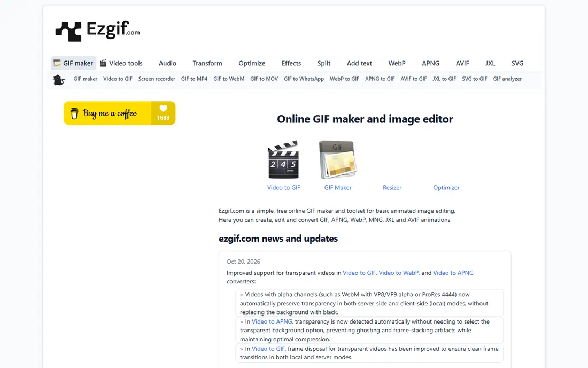Switch to the Transform tab
This screenshot has height=368, width=588.
(x=207, y=63)
